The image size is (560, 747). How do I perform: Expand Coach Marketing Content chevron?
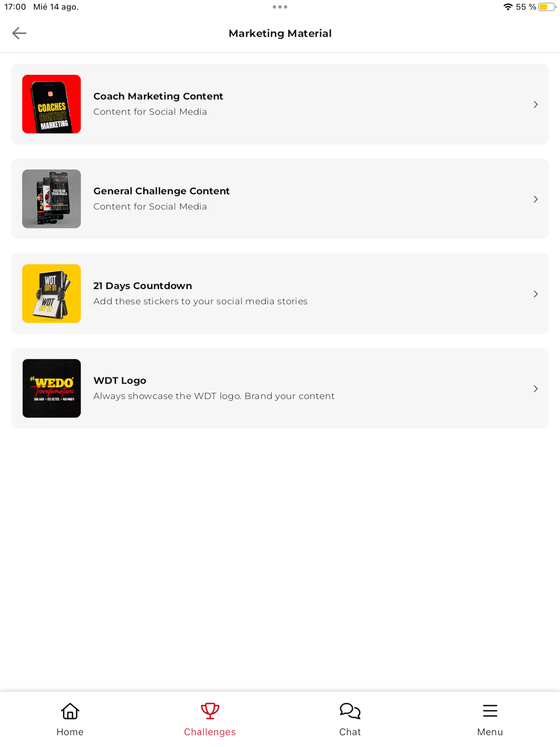click(536, 104)
